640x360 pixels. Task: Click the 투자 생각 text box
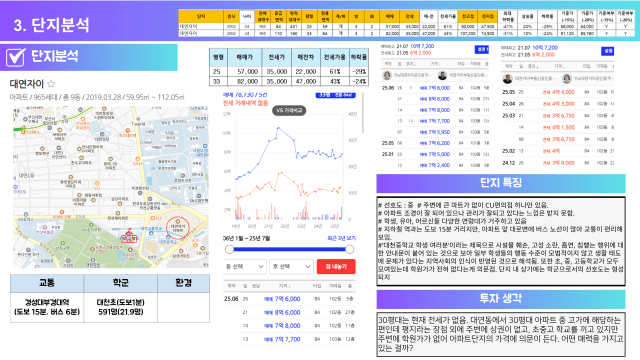click(x=501, y=334)
